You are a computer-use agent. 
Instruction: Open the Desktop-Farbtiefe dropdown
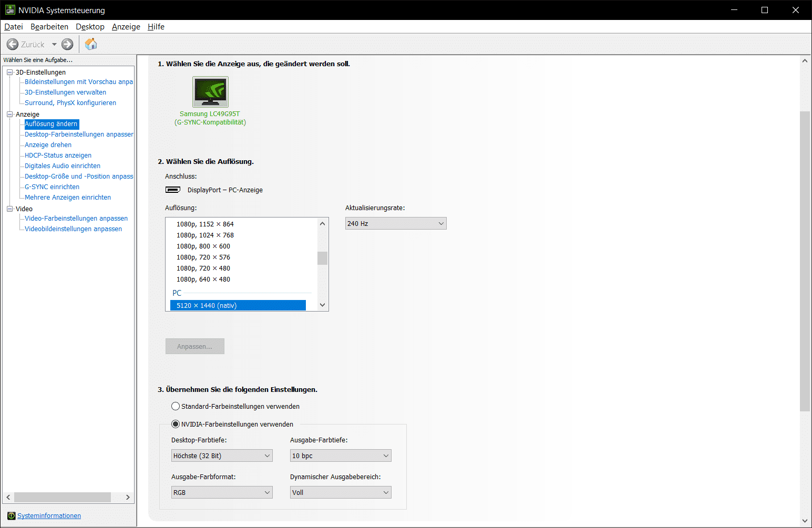[222, 455]
